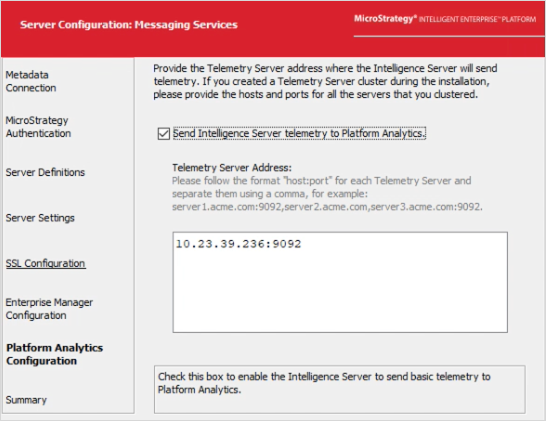Viewport: 546px width, 421px height.
Task: Jump to Summary step
Action: (26, 400)
